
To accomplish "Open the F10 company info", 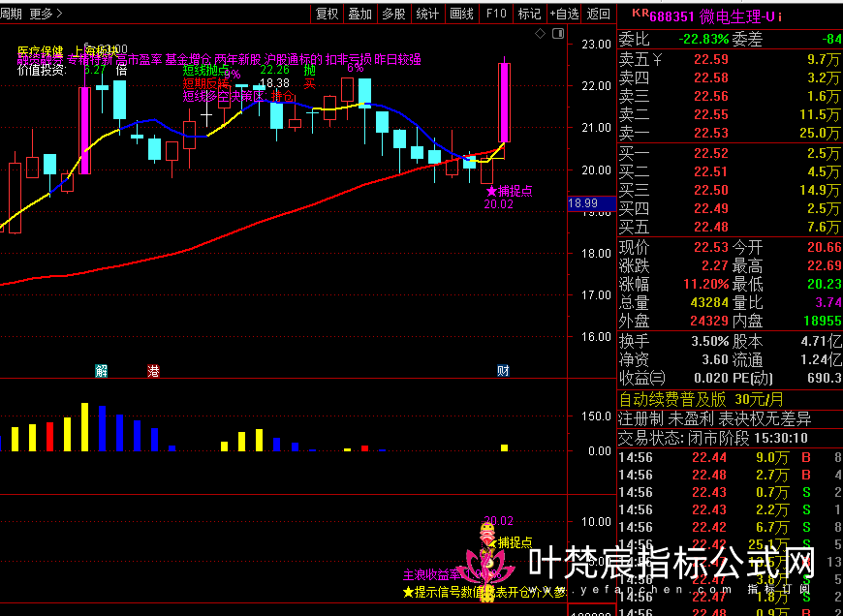I will pos(496,14).
